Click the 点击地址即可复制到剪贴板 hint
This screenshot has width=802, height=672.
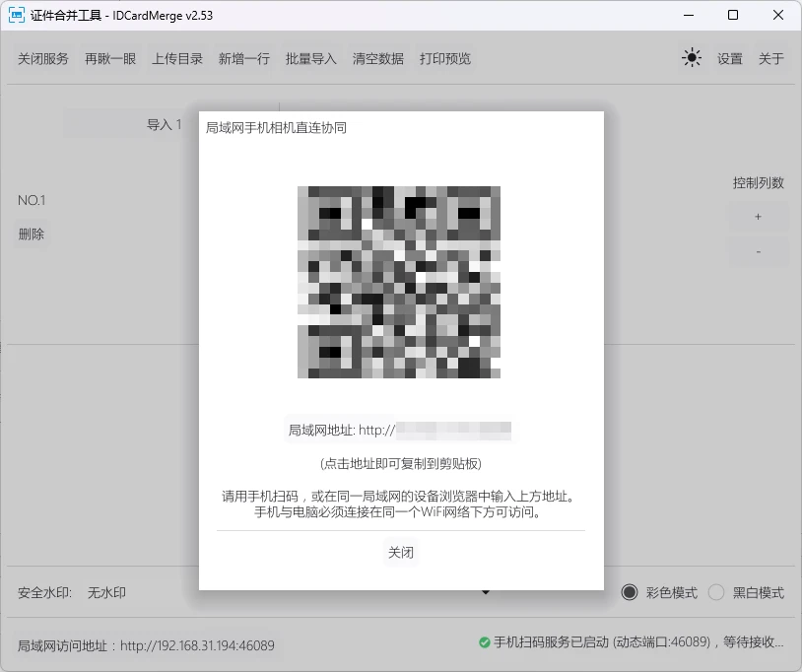click(x=400, y=464)
